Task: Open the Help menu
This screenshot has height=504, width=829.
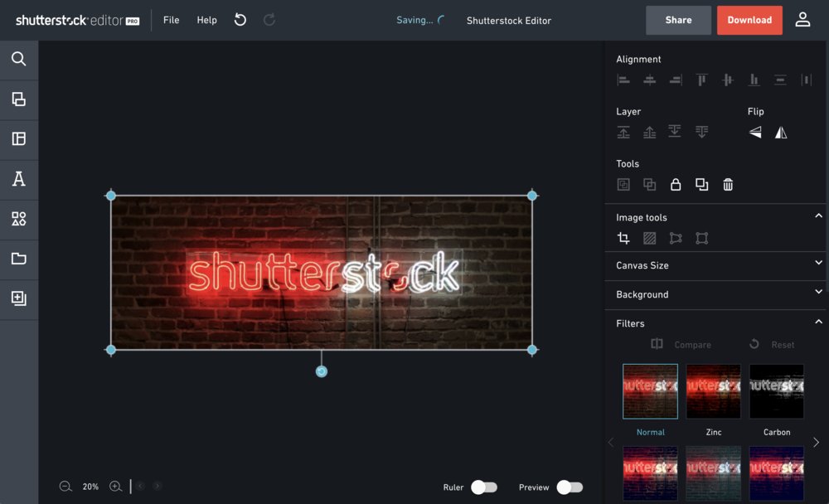Action: tap(206, 20)
